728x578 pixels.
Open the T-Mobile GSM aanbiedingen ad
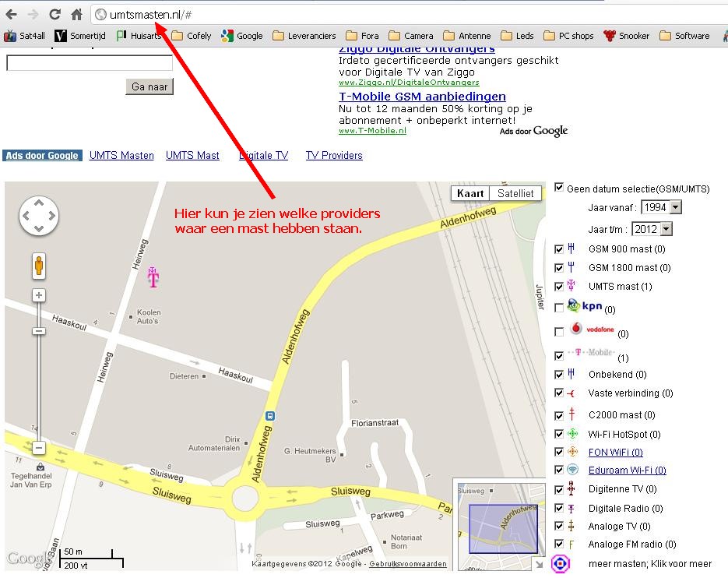pyautogui.click(x=423, y=97)
